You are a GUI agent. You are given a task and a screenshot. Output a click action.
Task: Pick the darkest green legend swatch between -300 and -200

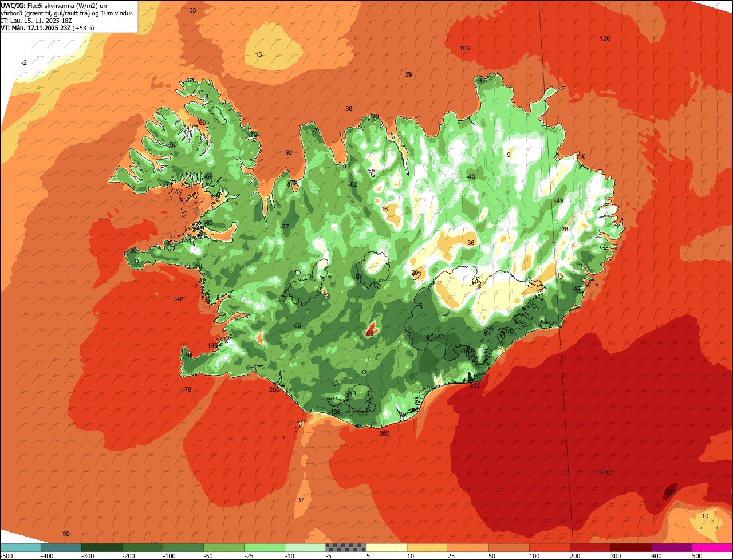[101, 547]
